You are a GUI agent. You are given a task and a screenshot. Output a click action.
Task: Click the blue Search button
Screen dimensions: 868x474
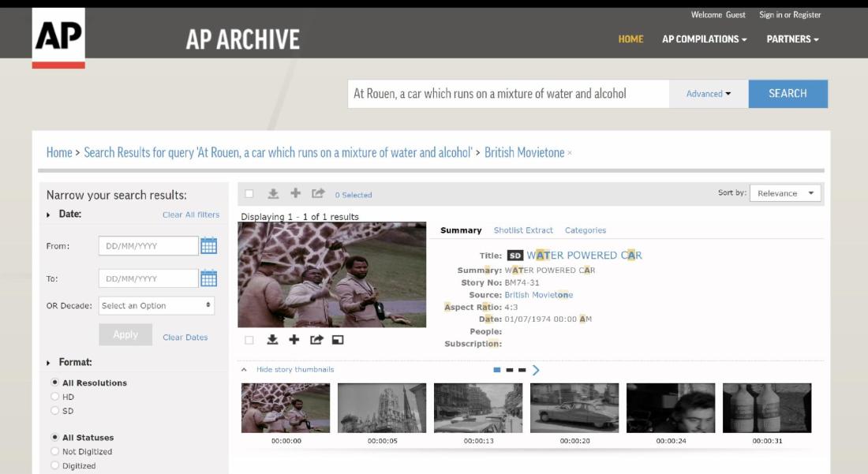point(788,94)
